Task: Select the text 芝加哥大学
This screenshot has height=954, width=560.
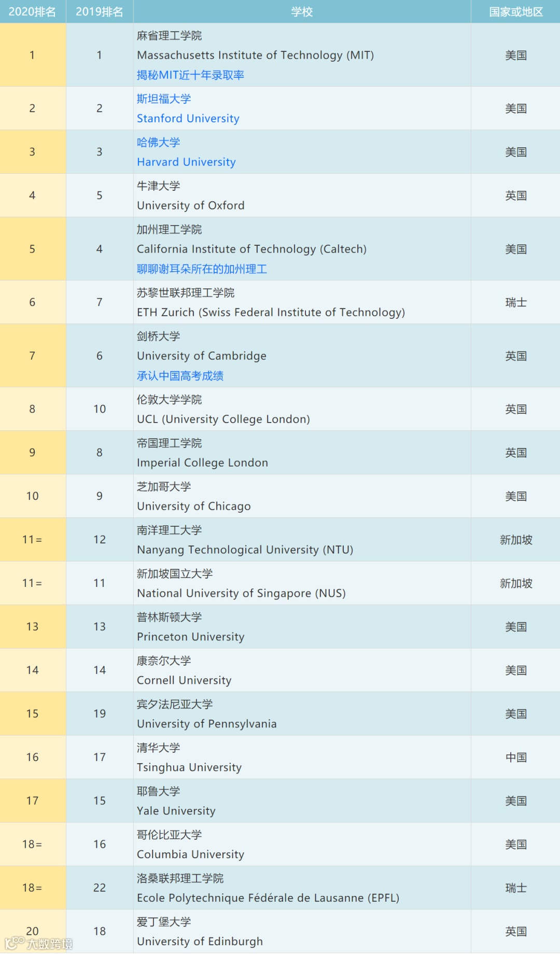Action: pyautogui.click(x=164, y=487)
